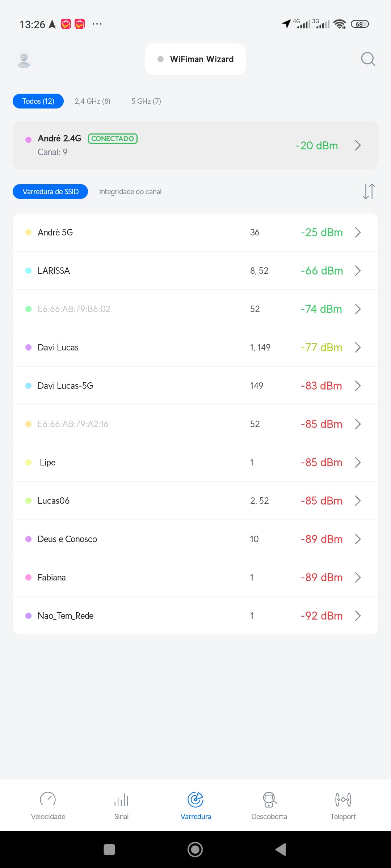The width and height of the screenshot is (391, 868).
Task: Switch to Varredura de SSID tab
Action: 50,192
